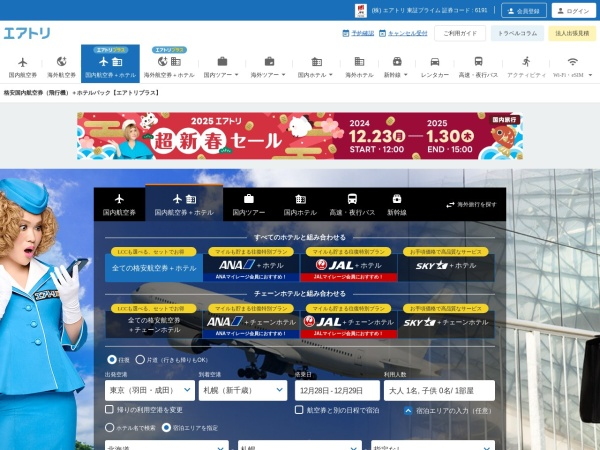Click the JPX stock exchange badge icon

coord(361,10)
